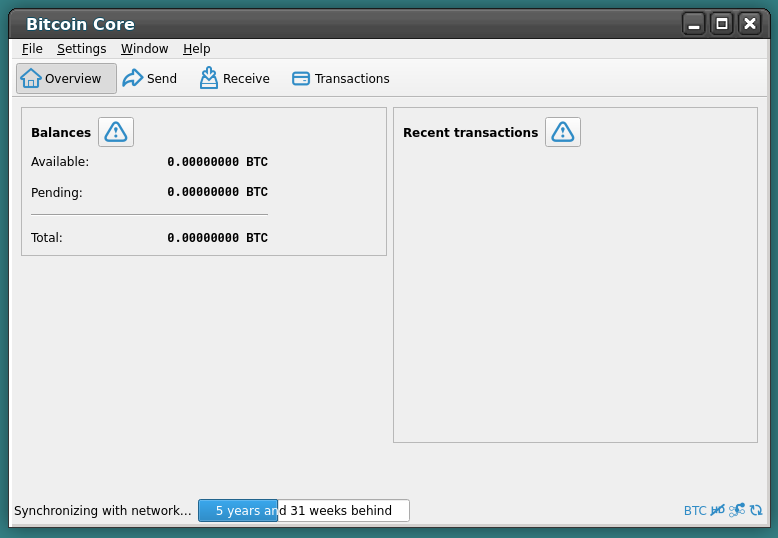This screenshot has width=778, height=538.
Task: Click the Recent transactions warning icon
Action: (x=563, y=132)
